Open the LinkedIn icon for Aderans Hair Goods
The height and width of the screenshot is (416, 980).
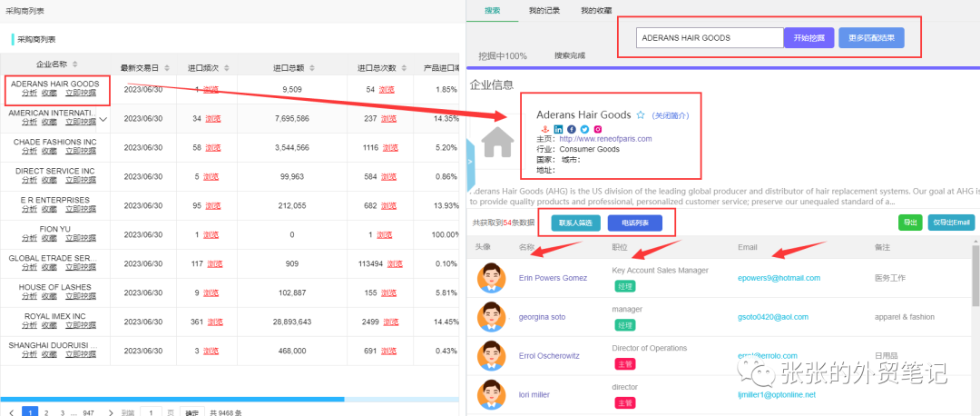pos(558,129)
